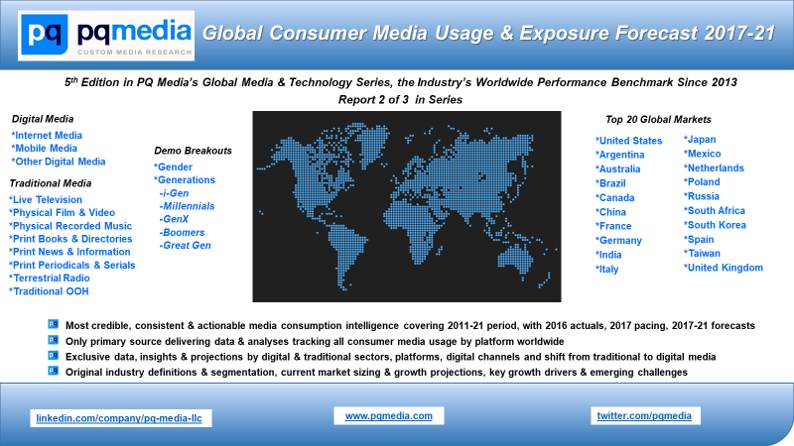Screen dimensions: 794x446
Task: Select '*South Africa' in markets list
Action: click(714, 211)
